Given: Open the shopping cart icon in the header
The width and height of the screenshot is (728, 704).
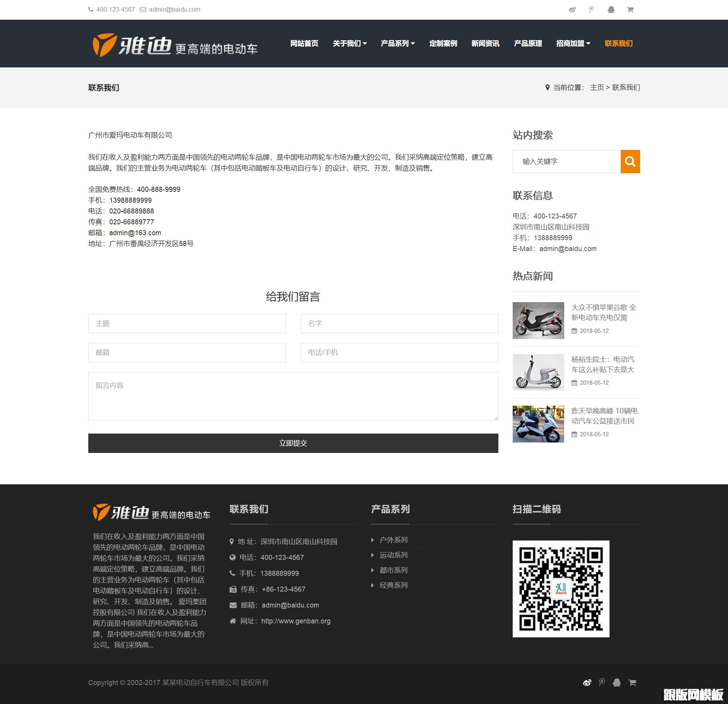Looking at the screenshot, I should pyautogui.click(x=630, y=9).
